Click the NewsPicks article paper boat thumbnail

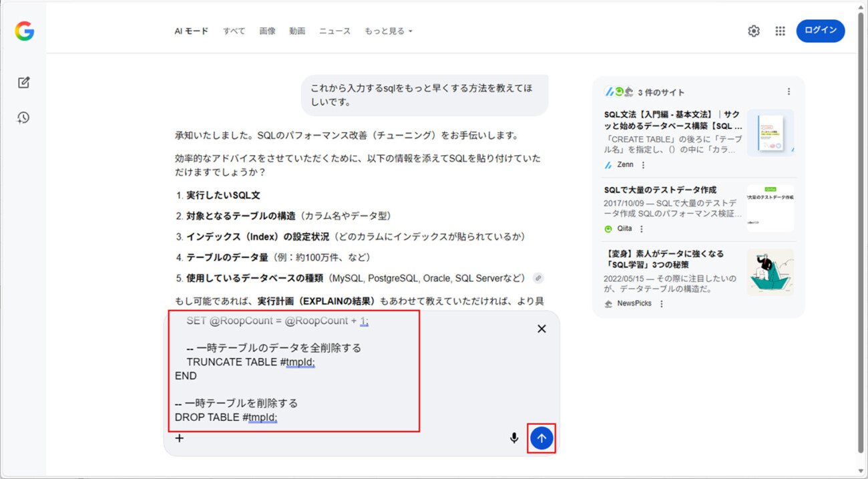(770, 272)
